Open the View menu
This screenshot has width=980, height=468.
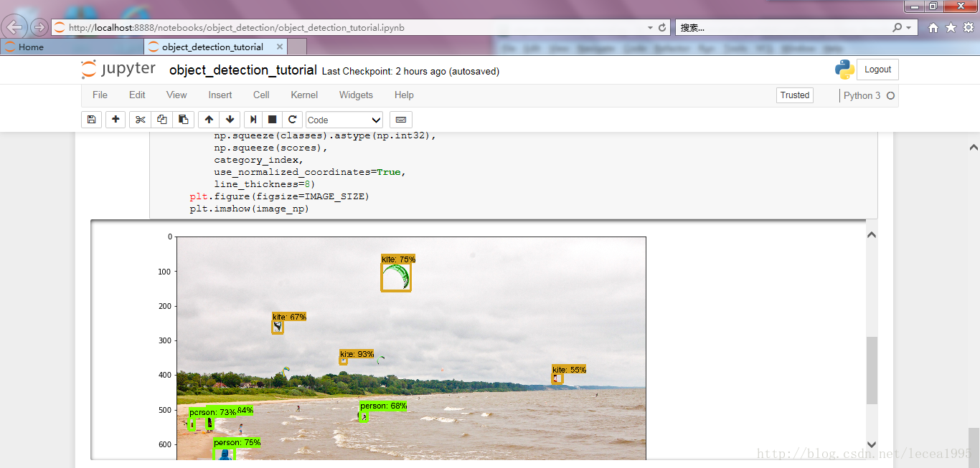click(176, 95)
